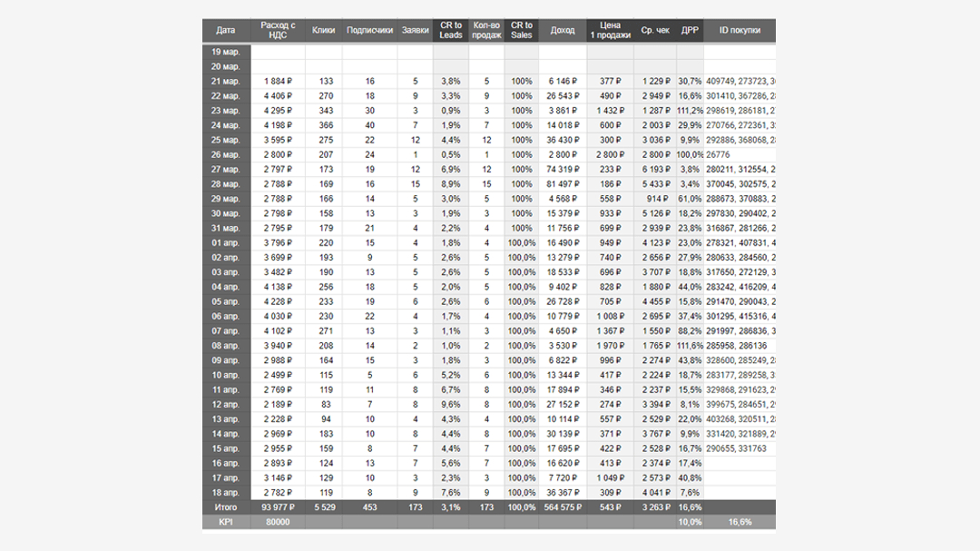Viewport: 980px width, 551px height.
Task: Click the ID cell containing 26776
Action: [740, 154]
